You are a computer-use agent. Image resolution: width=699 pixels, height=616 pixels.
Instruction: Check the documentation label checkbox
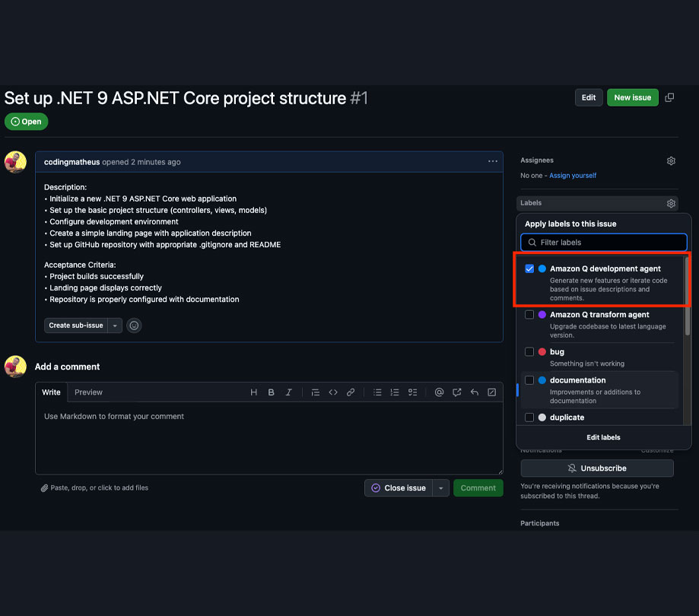pyautogui.click(x=529, y=380)
